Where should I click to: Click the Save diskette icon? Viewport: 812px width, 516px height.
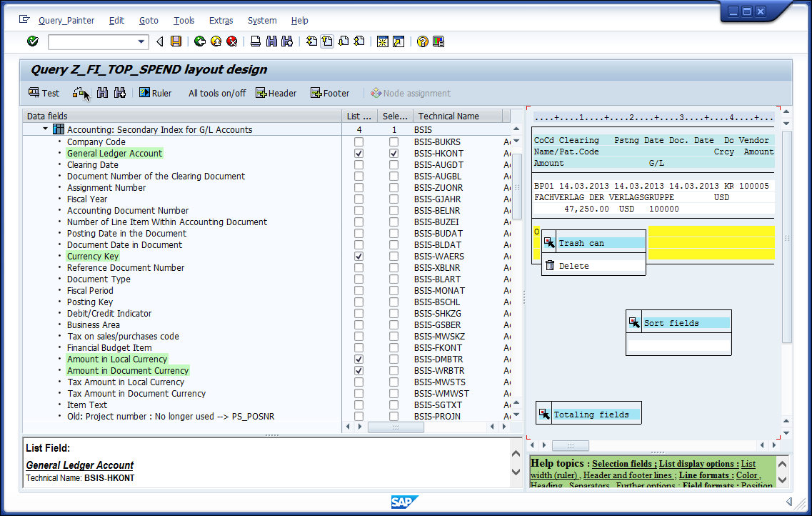tap(176, 41)
